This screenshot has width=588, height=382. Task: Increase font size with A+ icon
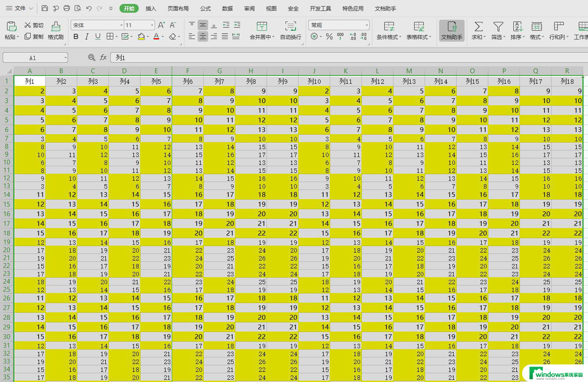tap(162, 25)
